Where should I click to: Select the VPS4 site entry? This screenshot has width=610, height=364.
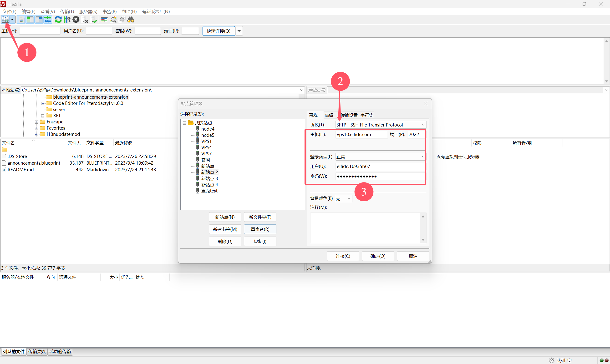206,147
